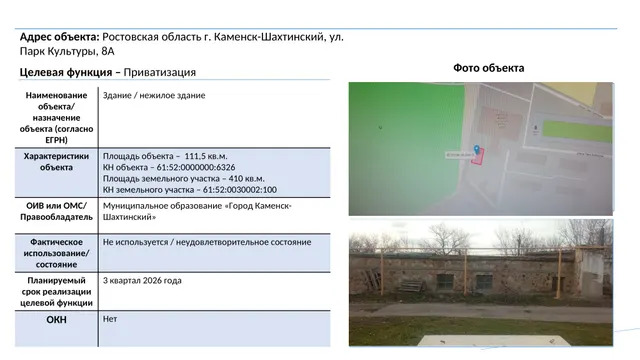Select the address text 'Парк Культуры, 8А'
The image size is (640, 360).
pyautogui.click(x=67, y=51)
